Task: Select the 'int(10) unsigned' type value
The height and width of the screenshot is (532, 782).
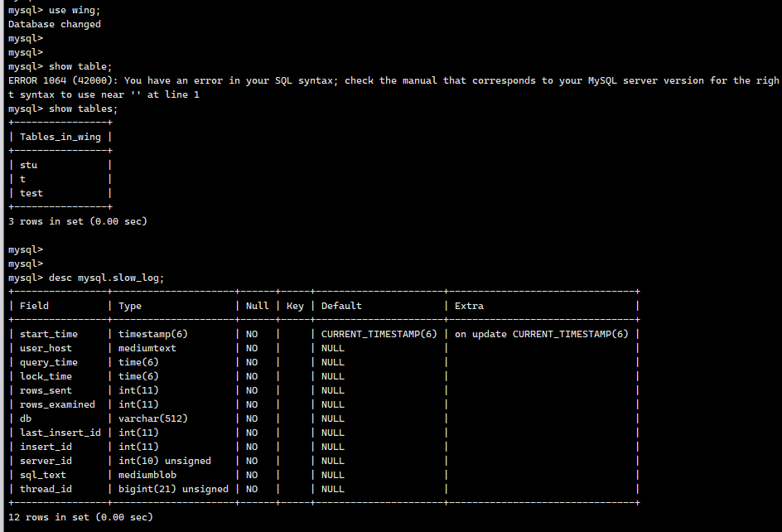Action: click(x=165, y=461)
